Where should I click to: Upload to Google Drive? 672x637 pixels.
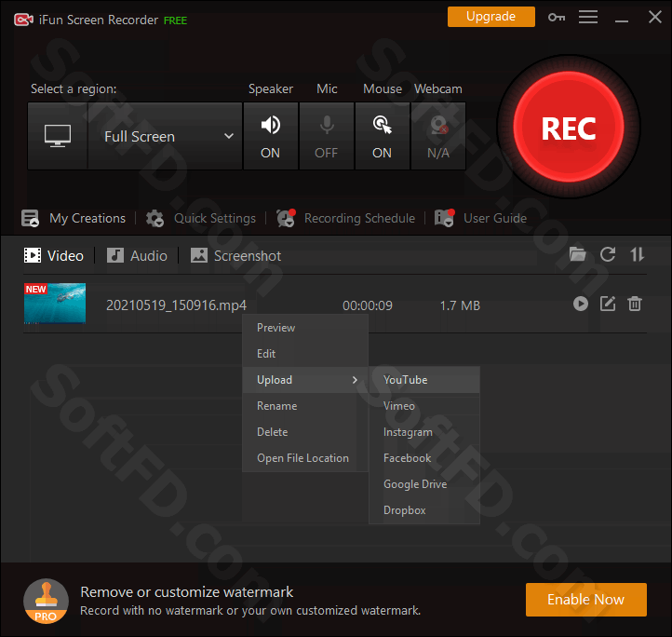click(424, 484)
